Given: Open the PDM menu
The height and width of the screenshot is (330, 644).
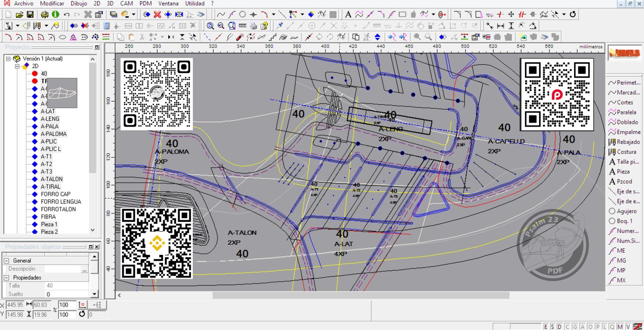Looking at the screenshot, I should click(x=146, y=3).
